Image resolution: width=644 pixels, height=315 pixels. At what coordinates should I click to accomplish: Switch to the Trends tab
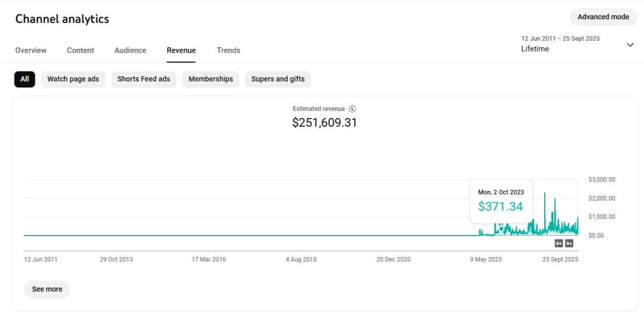click(229, 50)
